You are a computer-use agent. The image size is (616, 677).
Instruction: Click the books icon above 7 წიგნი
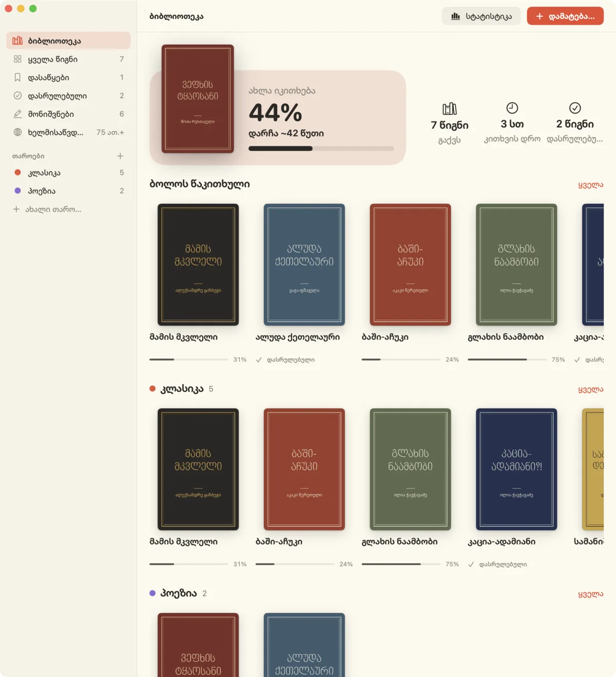click(x=450, y=109)
